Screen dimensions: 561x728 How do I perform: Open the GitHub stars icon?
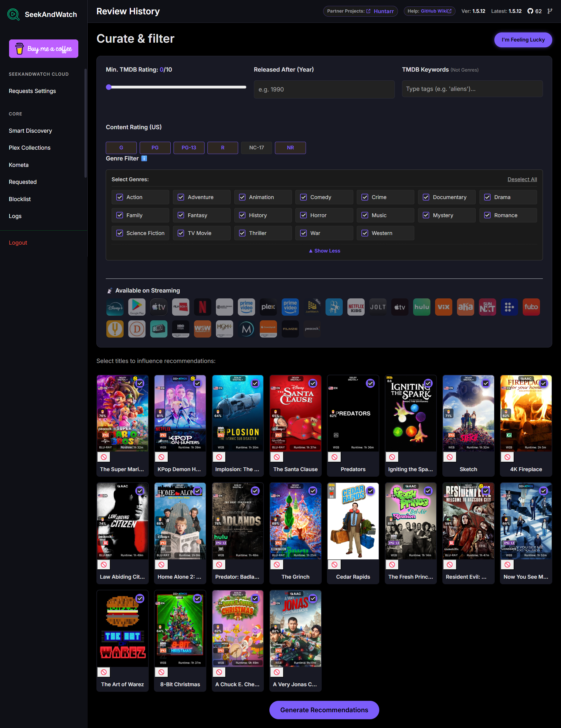[530, 11]
